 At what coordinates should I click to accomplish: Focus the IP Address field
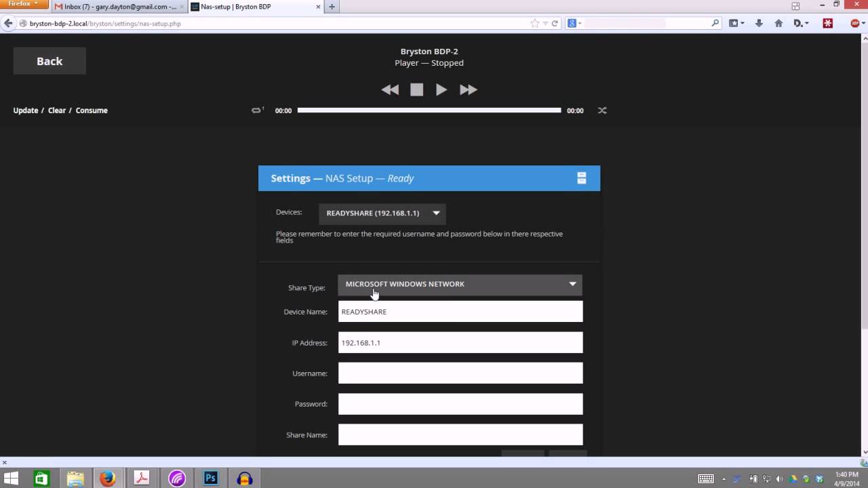point(460,342)
